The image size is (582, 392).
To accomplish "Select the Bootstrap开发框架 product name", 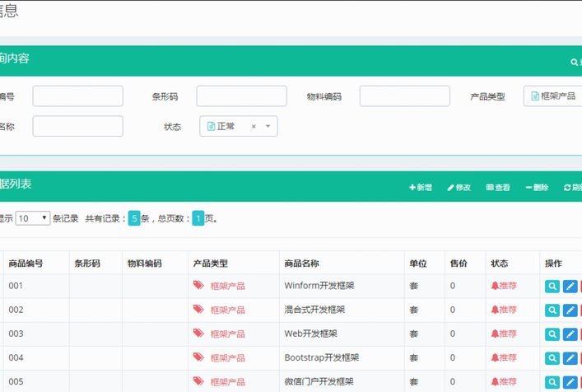I will coord(321,357).
